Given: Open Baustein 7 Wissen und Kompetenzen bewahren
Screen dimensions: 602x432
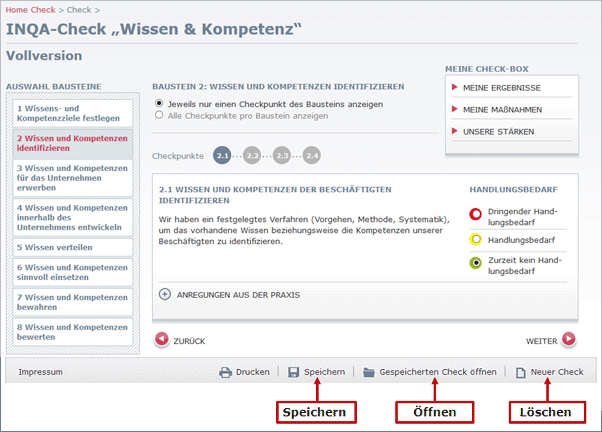Looking at the screenshot, I should point(73,302).
